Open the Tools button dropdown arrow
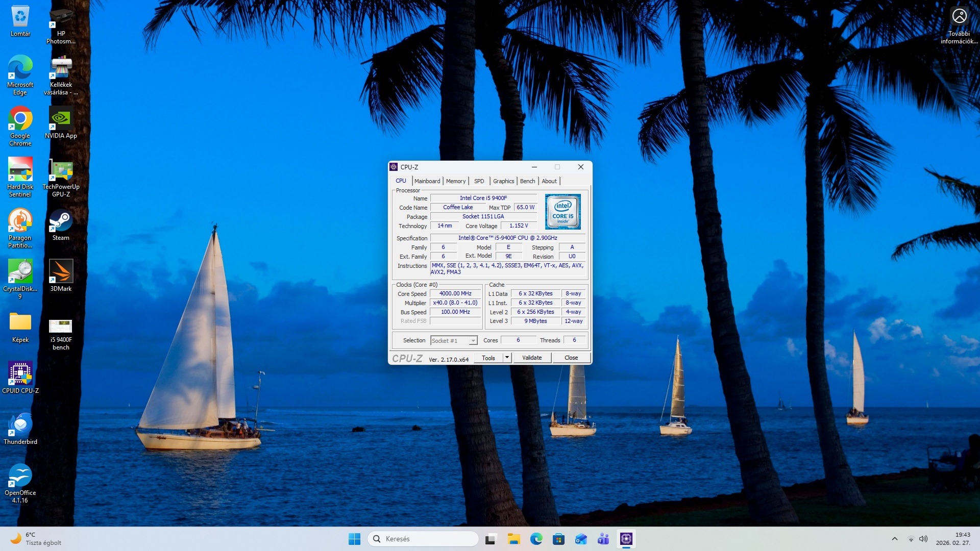The height and width of the screenshot is (551, 980). click(507, 358)
